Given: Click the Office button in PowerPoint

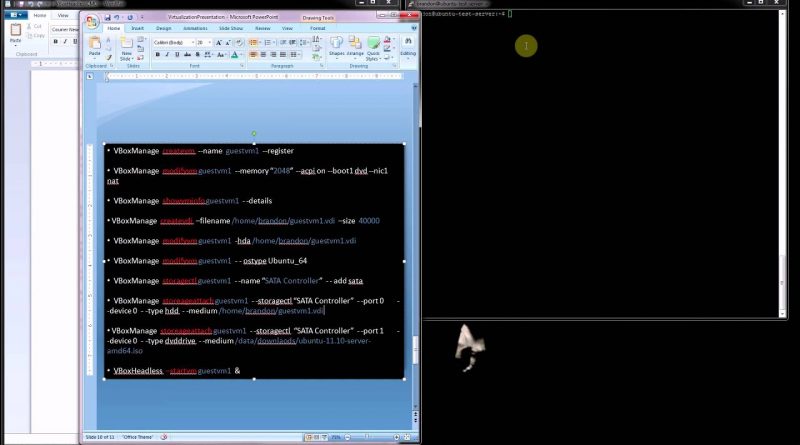Looking at the screenshot, I should (92, 22).
